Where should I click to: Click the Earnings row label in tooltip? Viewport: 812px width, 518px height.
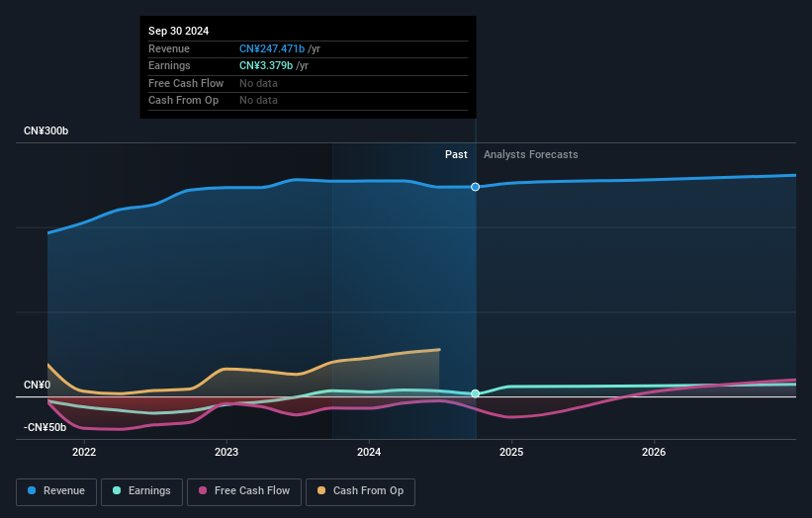pyautogui.click(x=169, y=65)
